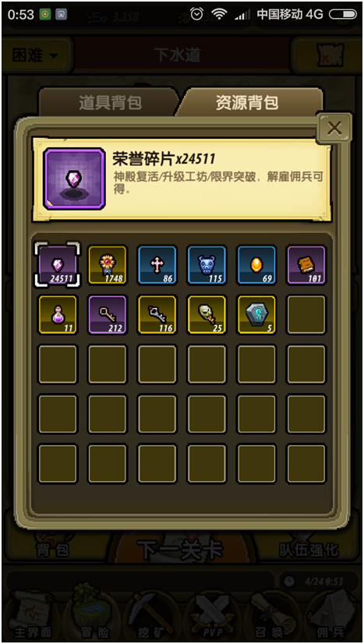Switch to the 资源背包 tab

pyautogui.click(x=249, y=103)
